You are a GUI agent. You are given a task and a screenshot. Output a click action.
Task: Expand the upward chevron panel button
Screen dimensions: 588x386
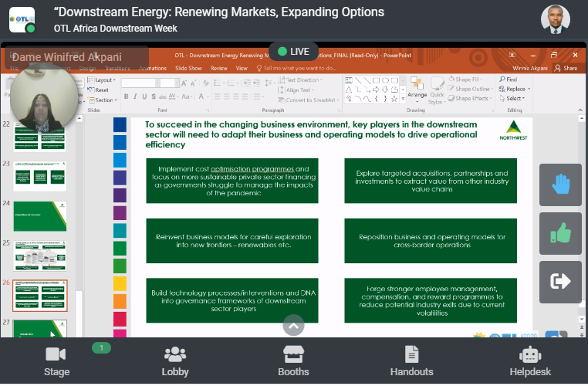pos(293,326)
